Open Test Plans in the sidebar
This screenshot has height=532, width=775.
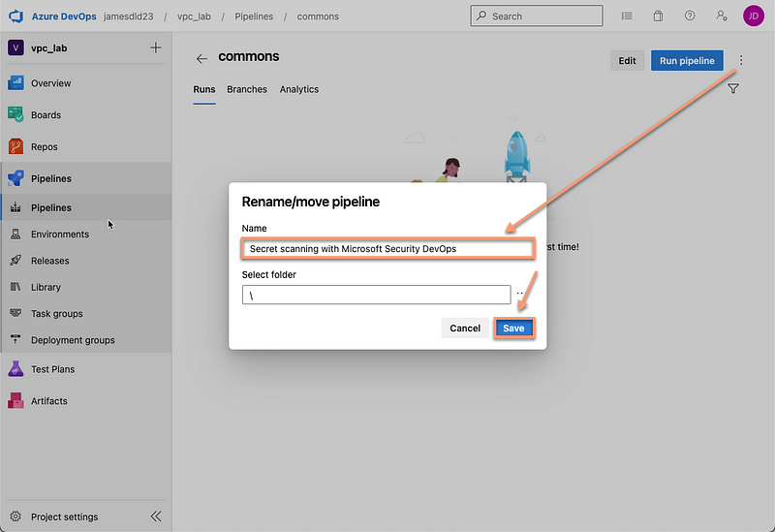[x=86, y=369]
